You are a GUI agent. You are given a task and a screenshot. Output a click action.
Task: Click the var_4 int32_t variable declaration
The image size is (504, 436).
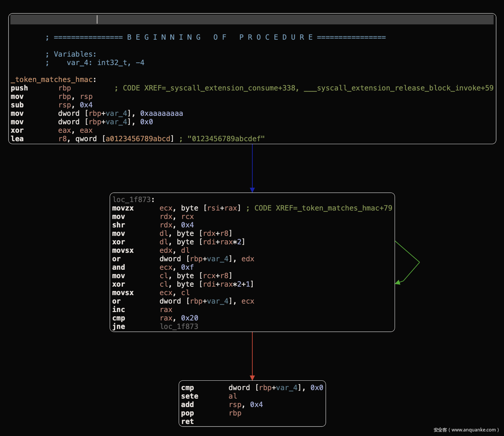pyautogui.click(x=105, y=63)
